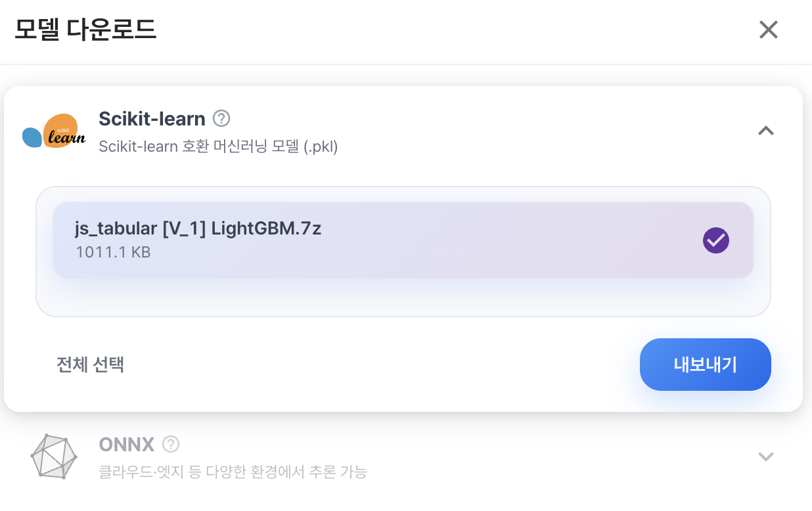This screenshot has height=511, width=812.
Task: Click the 1011.1 KB file size text
Action: 113,252
